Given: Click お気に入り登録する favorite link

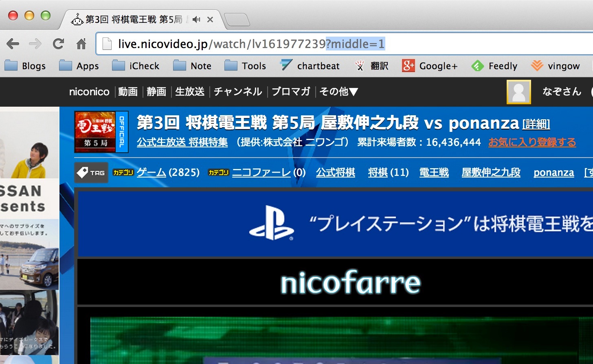Looking at the screenshot, I should coord(532,142).
